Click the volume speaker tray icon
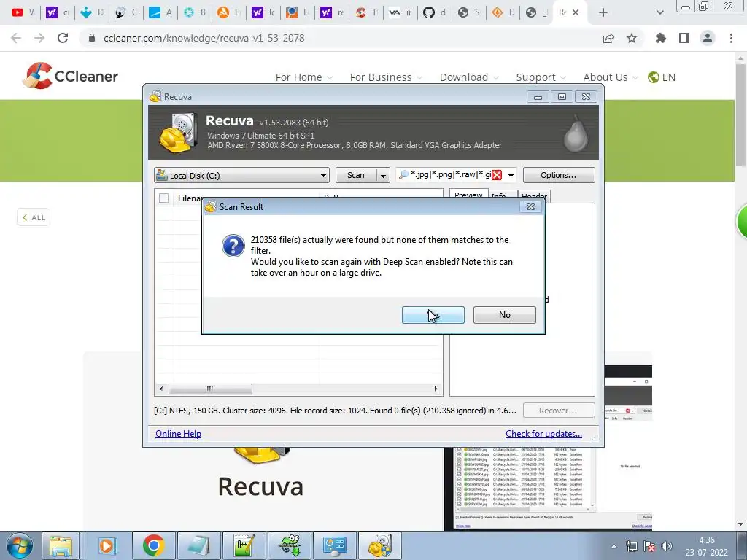This screenshot has height=560, width=747. point(667,546)
